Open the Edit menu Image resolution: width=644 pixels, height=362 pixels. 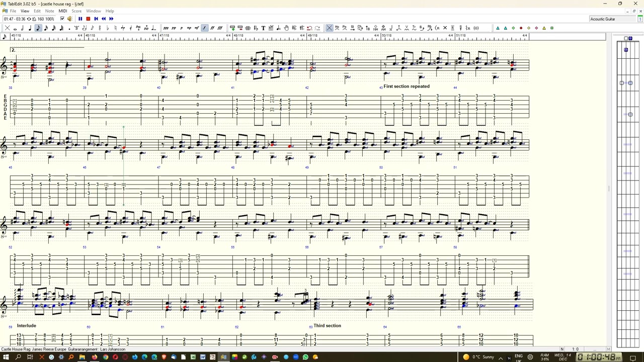37,11
